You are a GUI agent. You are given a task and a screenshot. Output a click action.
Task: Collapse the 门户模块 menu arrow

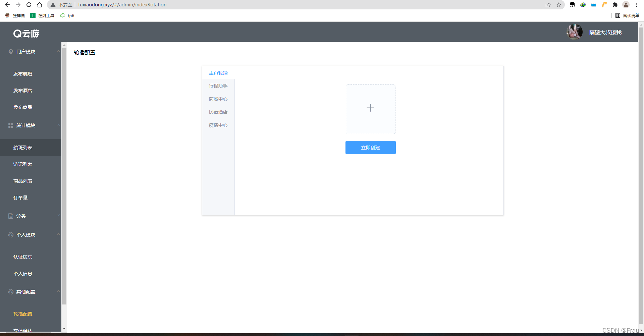(x=58, y=51)
